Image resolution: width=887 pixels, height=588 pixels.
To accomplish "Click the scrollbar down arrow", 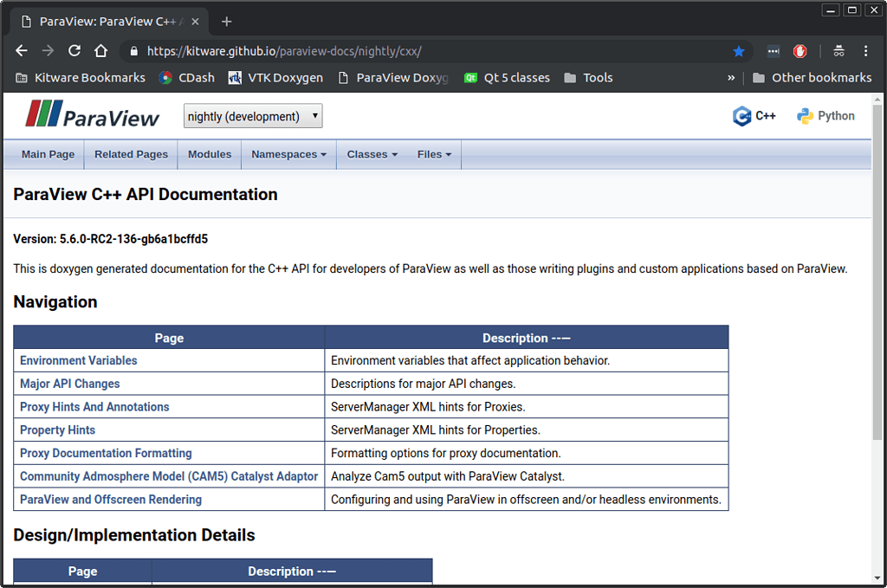I will tap(877, 578).
